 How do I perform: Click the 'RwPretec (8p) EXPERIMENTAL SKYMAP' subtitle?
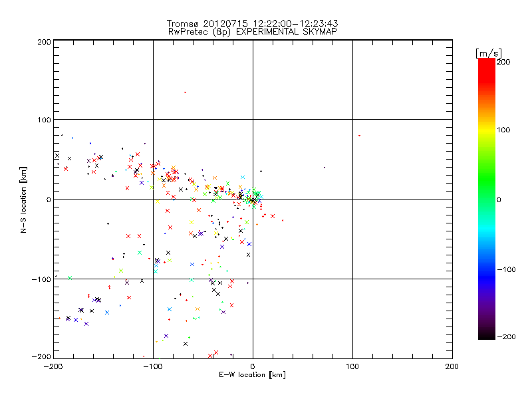pos(253,32)
